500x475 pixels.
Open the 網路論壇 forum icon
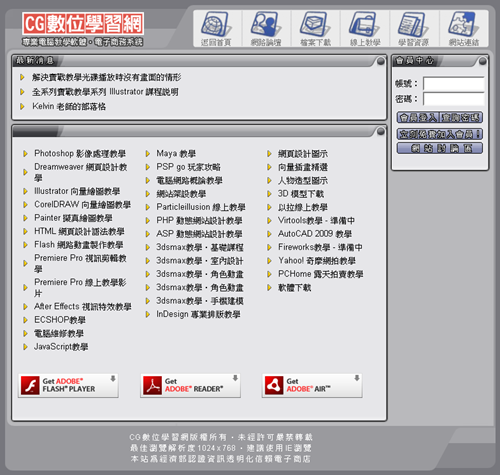click(x=266, y=28)
